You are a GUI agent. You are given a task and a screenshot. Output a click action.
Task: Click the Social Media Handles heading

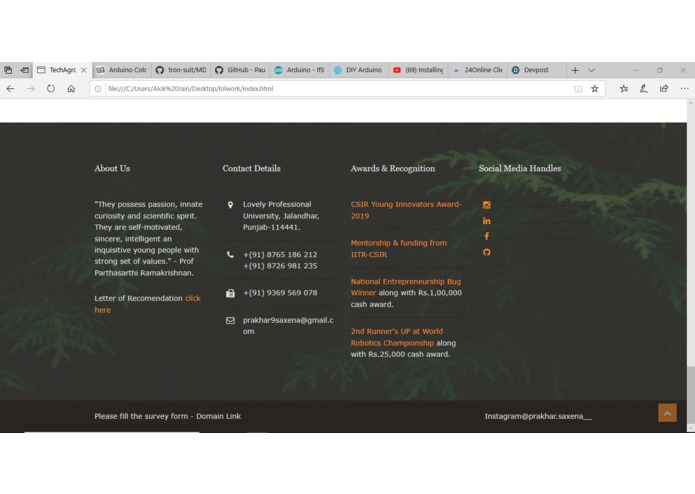(x=520, y=168)
